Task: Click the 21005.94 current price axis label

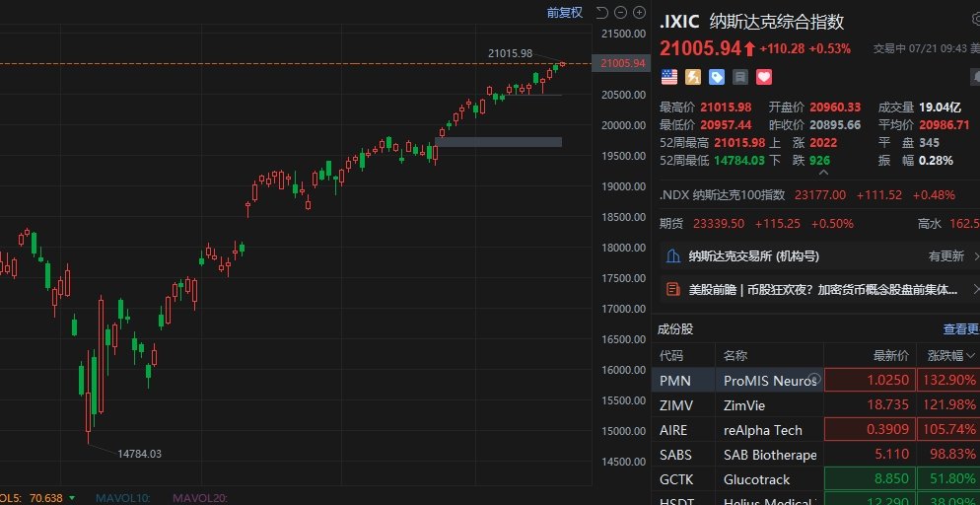Action: click(x=622, y=63)
